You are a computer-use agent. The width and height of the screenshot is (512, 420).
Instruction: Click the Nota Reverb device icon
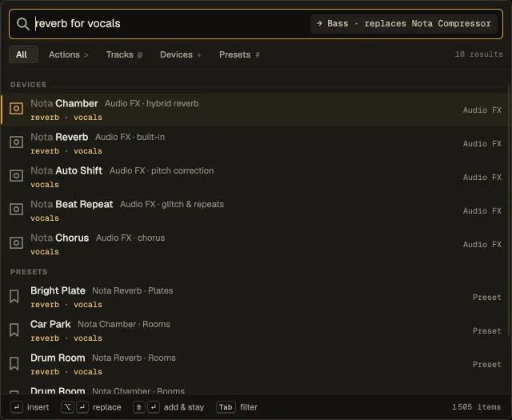click(16, 142)
